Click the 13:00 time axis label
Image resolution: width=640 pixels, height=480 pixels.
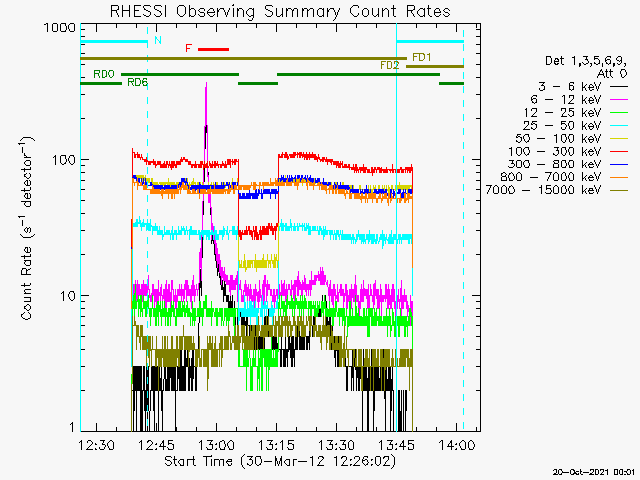216,445
